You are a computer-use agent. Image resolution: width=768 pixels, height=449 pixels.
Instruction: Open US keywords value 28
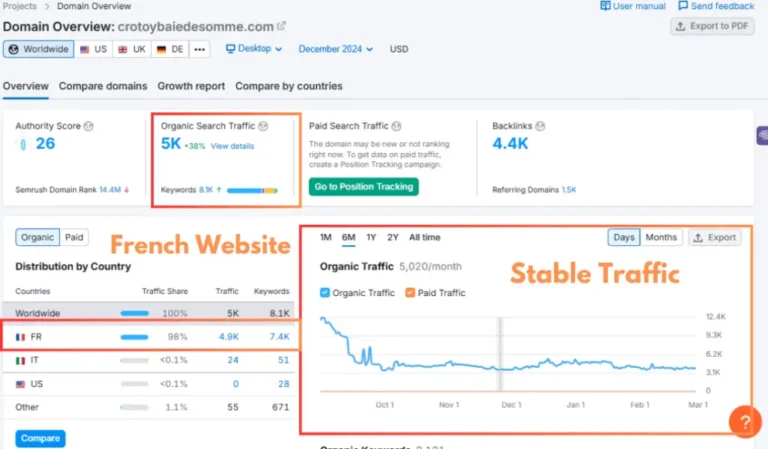[x=284, y=384]
